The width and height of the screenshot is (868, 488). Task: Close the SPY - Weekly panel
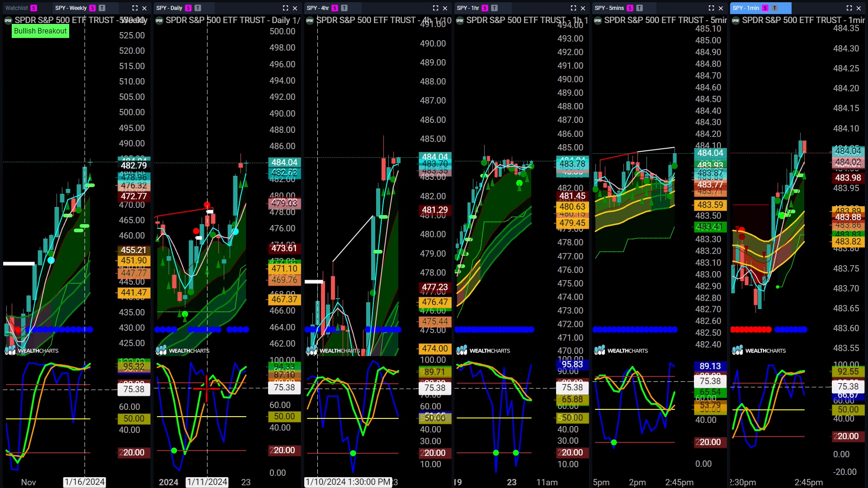coord(145,8)
